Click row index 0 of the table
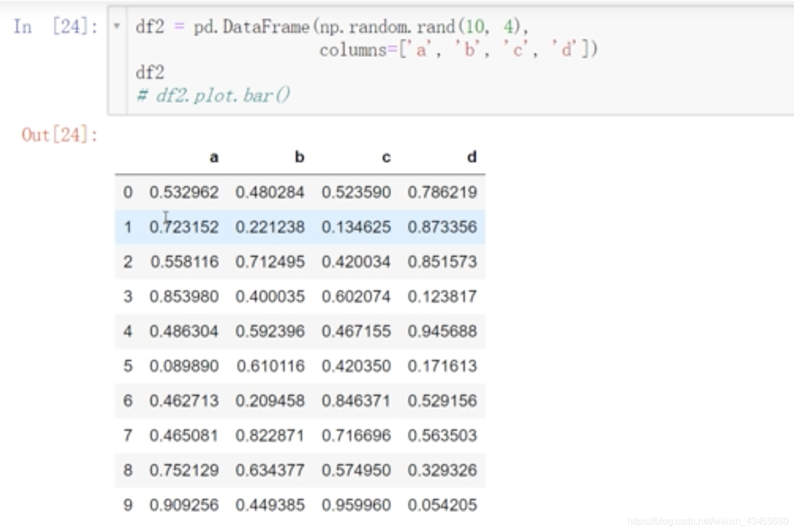This screenshot has height=532, width=794. (128, 192)
